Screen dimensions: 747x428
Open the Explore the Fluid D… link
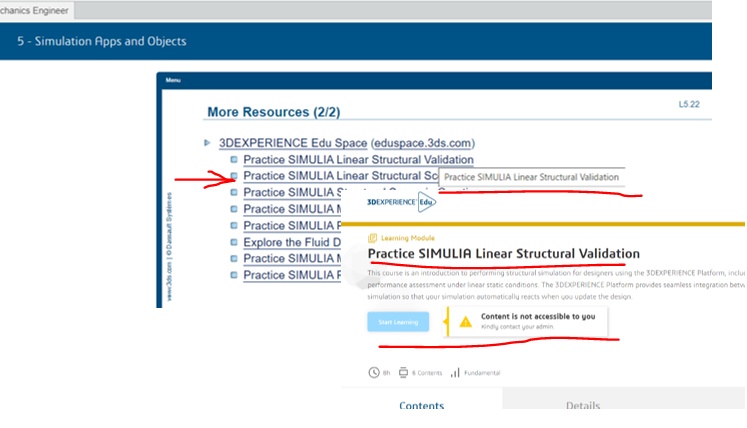coord(292,242)
